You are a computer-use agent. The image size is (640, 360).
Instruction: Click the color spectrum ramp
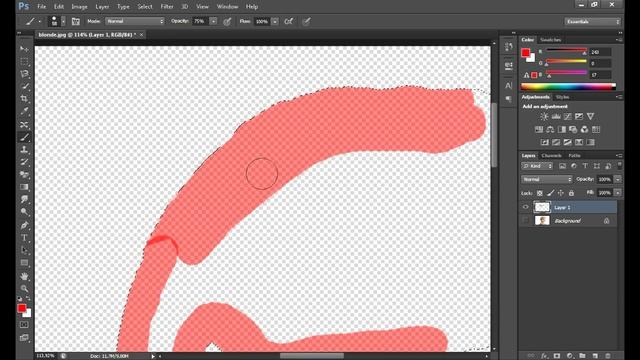tap(568, 87)
